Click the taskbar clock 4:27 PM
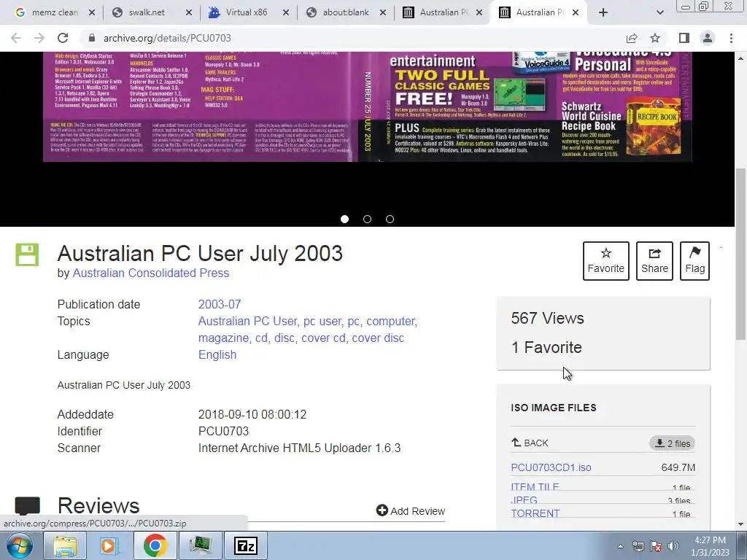This screenshot has height=560, width=747. pyautogui.click(x=710, y=546)
